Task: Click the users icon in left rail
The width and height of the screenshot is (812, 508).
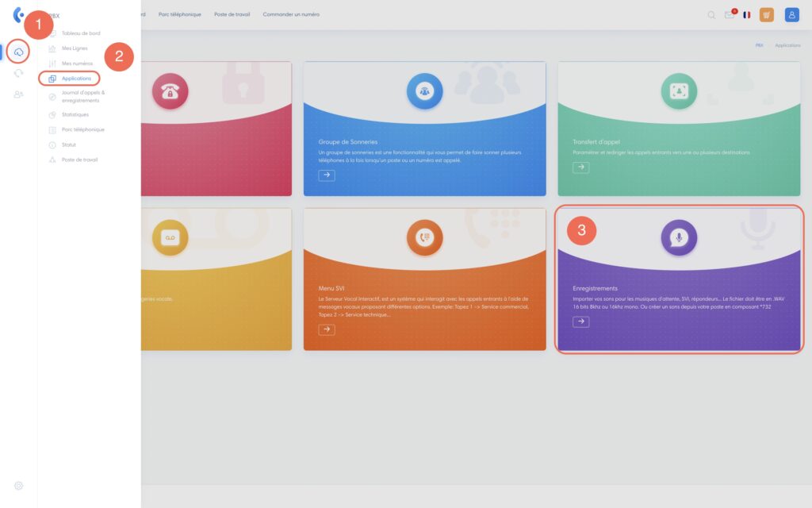Action: (19, 94)
